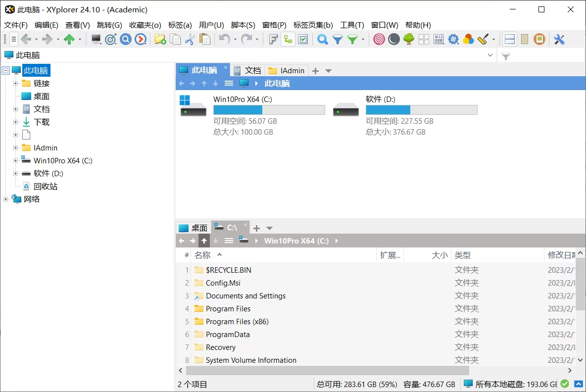Select the Cut (scissors) toolbar icon

[x=190, y=39]
